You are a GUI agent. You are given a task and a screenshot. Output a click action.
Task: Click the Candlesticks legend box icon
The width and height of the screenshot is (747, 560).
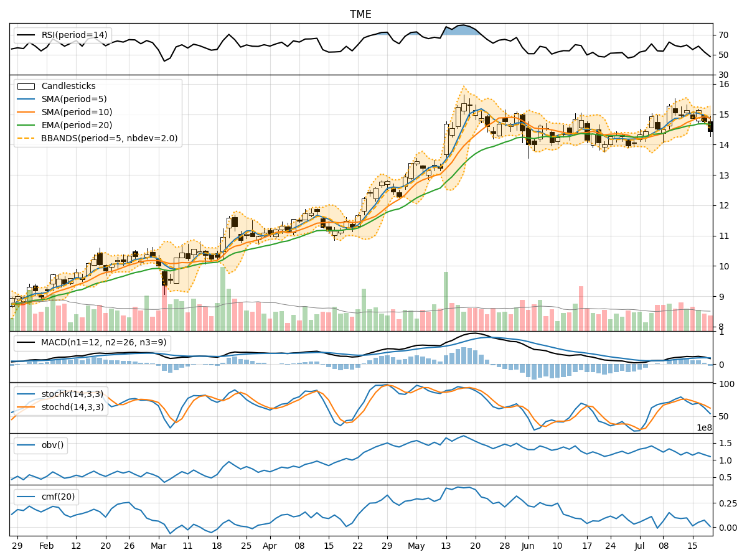[x=27, y=86]
